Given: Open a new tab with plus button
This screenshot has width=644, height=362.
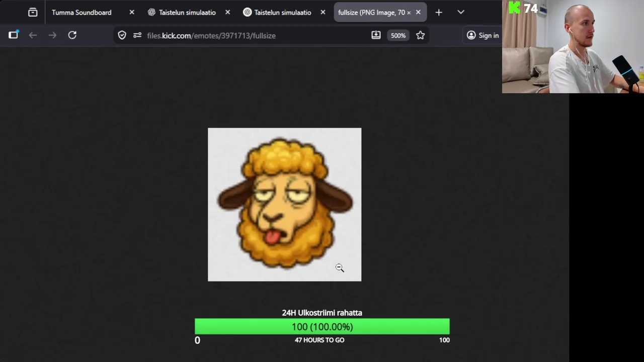Looking at the screenshot, I should pyautogui.click(x=439, y=12).
